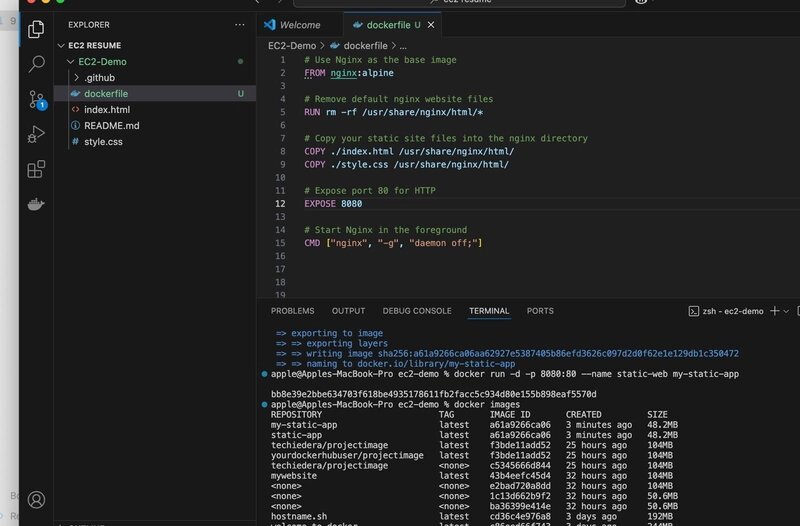This screenshot has width=800, height=526.
Task: Click EC2-Demo in the breadcrumb
Action: coord(292,46)
